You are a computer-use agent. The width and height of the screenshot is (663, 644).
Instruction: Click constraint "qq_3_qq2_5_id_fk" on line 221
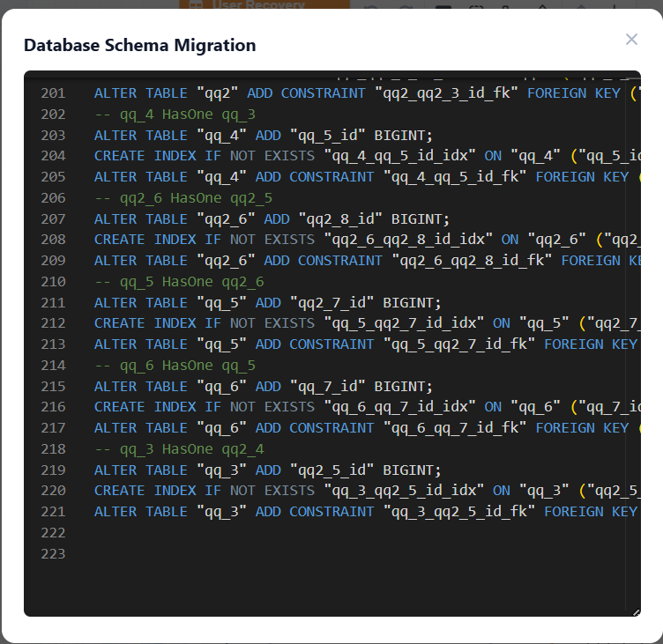click(459, 511)
